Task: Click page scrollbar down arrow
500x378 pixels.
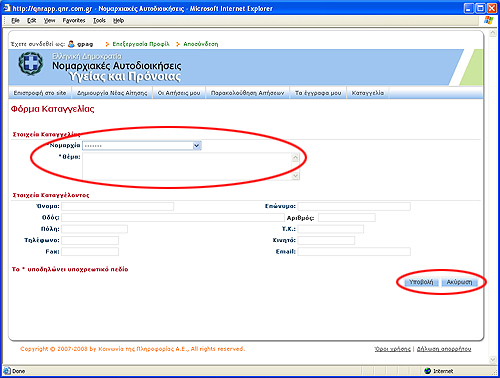Action: (x=493, y=360)
